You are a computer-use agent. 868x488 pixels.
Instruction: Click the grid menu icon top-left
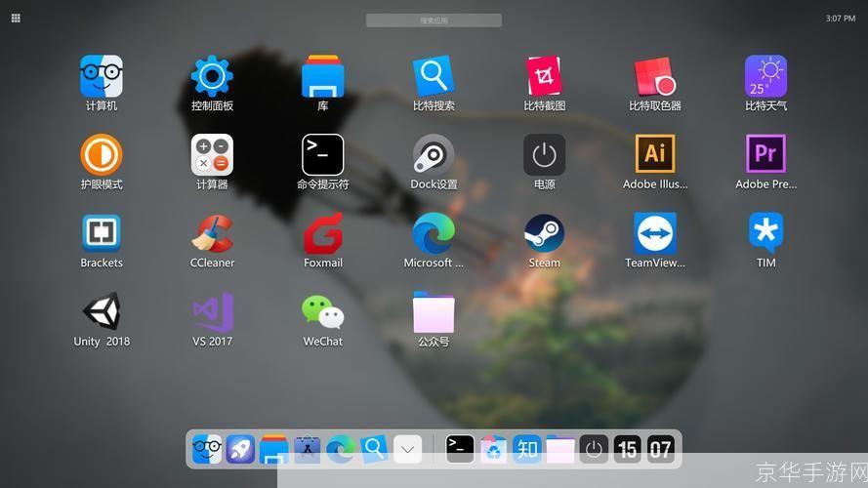(x=16, y=19)
